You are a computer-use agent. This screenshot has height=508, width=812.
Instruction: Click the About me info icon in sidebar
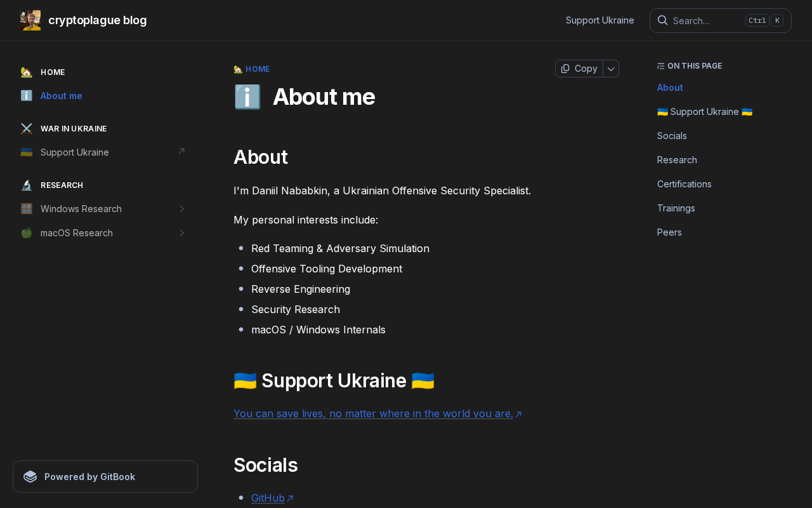27,96
